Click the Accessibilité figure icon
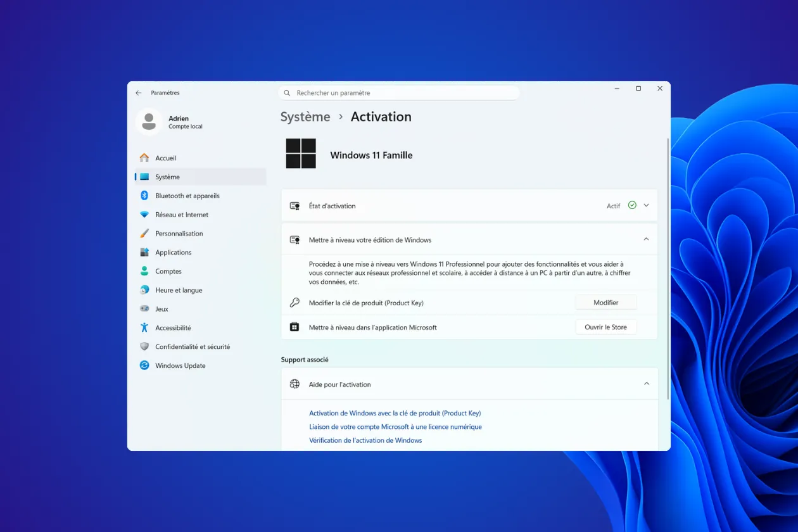Viewport: 798px width, 532px height. [x=144, y=327]
